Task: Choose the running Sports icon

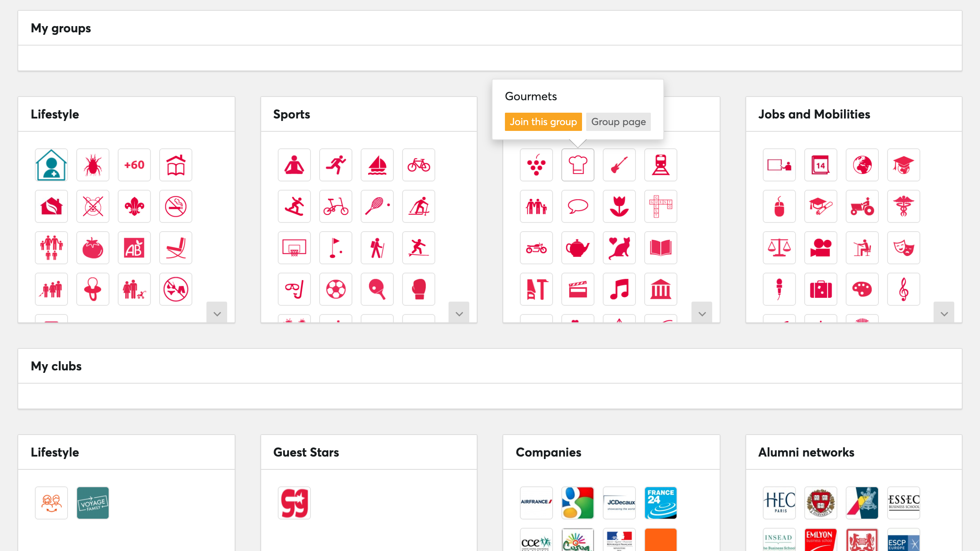Action: tap(336, 165)
